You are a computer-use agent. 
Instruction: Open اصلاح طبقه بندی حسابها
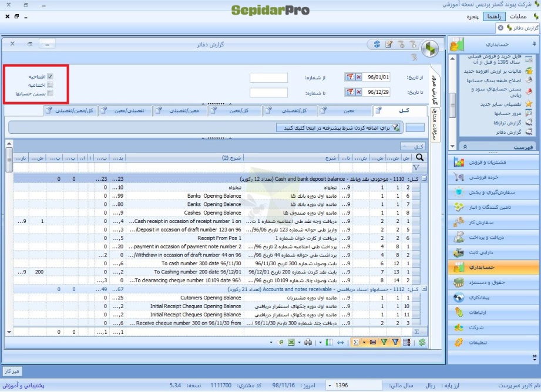494,80
